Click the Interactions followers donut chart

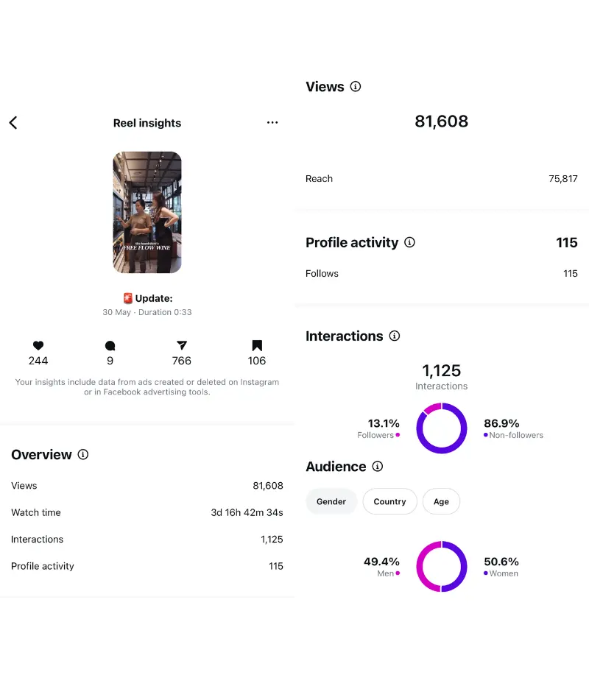point(442,428)
